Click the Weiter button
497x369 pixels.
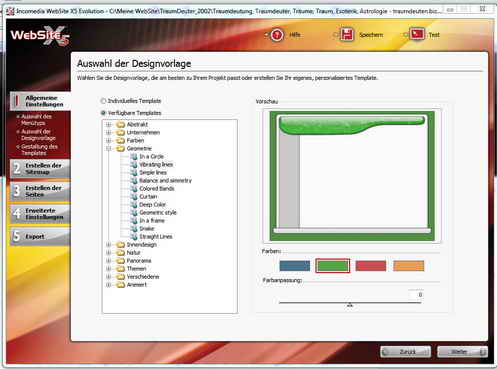pos(462,352)
